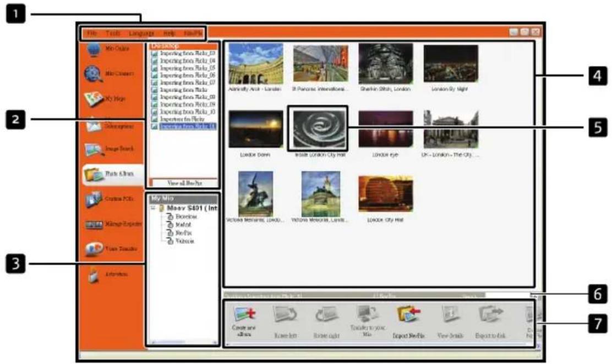Open the Language menu
Image resolution: width=612 pixels, height=364 pixels.
[141, 34]
